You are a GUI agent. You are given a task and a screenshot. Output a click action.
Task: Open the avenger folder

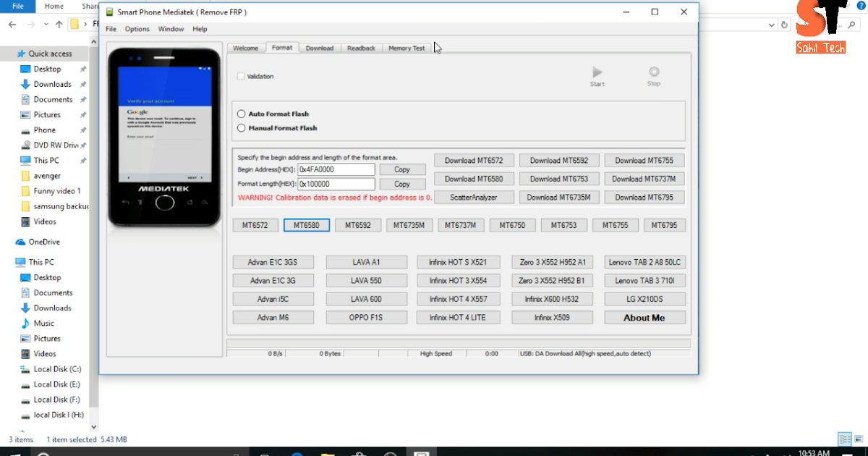click(x=47, y=176)
